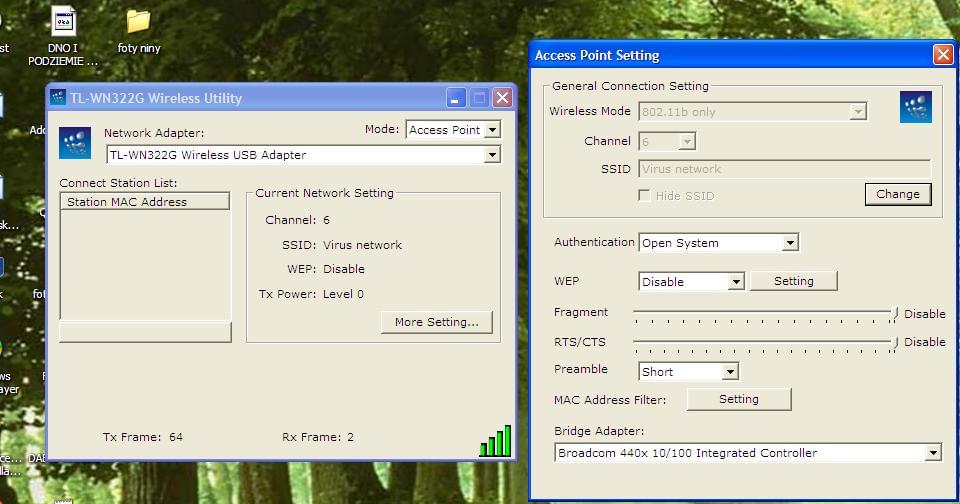Click the Rx Frame: 2 counter
The image size is (960, 504).
[x=318, y=437]
